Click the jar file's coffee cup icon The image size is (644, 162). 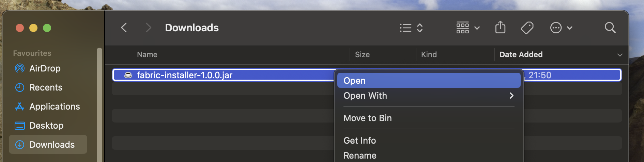(x=128, y=75)
